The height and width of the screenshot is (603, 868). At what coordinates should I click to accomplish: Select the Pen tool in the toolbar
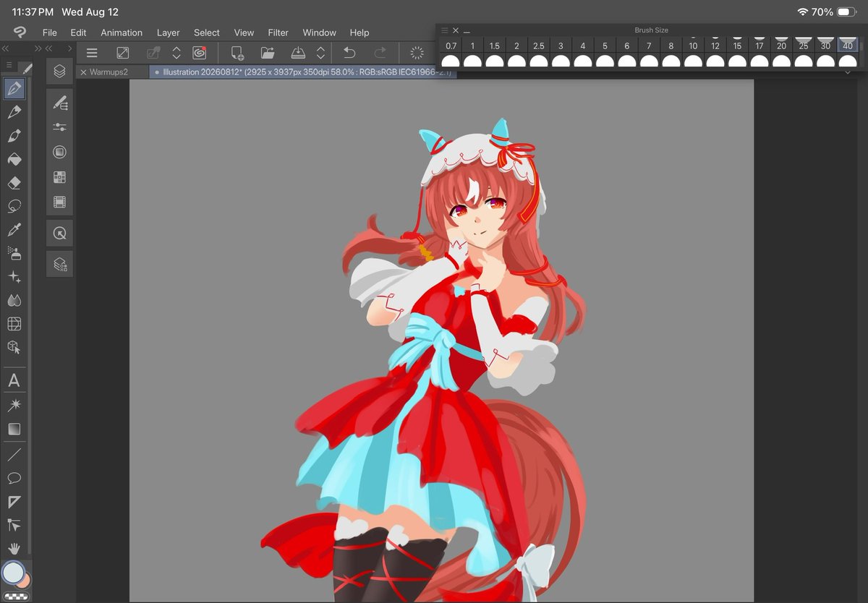pos(14,89)
